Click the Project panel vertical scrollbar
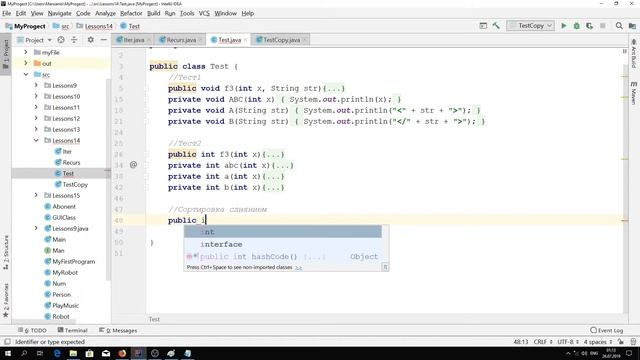640x360 pixels. tap(108, 180)
